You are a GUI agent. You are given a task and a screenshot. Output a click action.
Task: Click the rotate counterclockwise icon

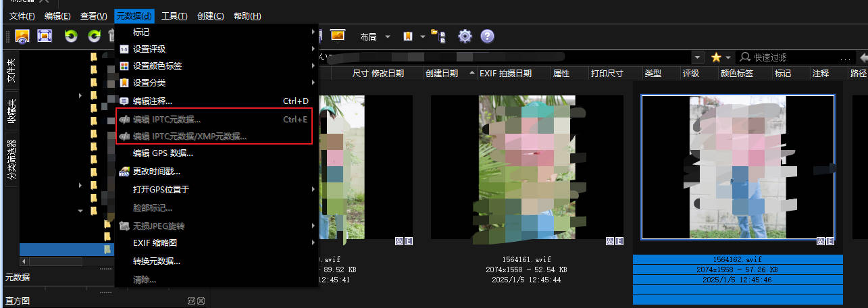(x=71, y=36)
